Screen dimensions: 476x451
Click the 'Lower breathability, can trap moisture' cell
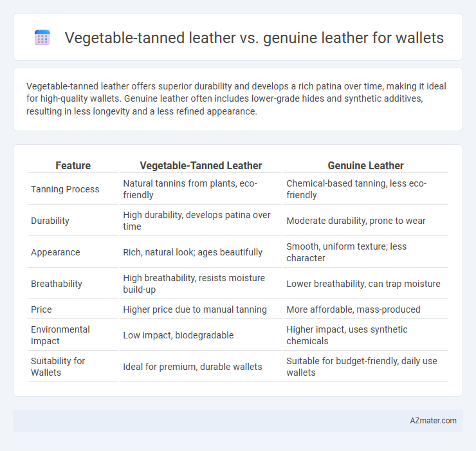click(x=363, y=284)
